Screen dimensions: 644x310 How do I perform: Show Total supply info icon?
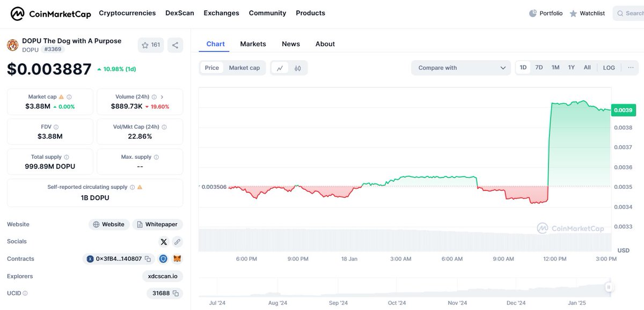click(x=67, y=157)
